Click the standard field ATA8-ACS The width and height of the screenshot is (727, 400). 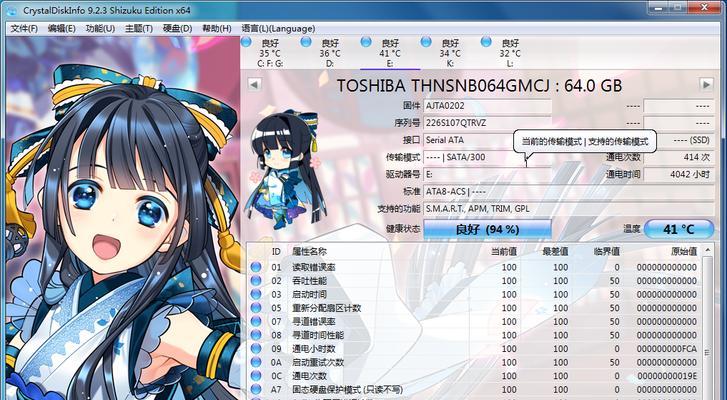click(x=569, y=191)
